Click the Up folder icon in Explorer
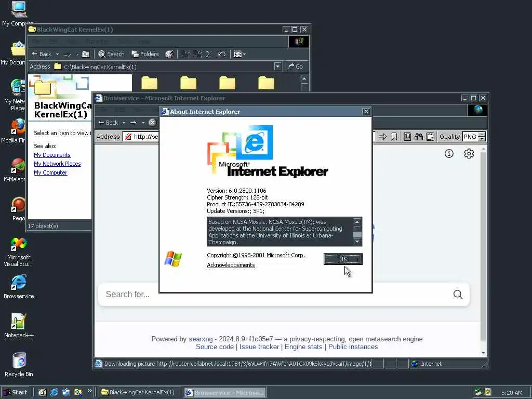532x399 pixels. pos(86,54)
